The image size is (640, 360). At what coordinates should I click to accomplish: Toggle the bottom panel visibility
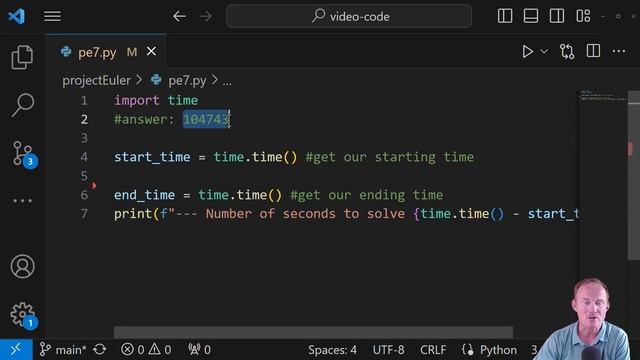pyautogui.click(x=531, y=16)
